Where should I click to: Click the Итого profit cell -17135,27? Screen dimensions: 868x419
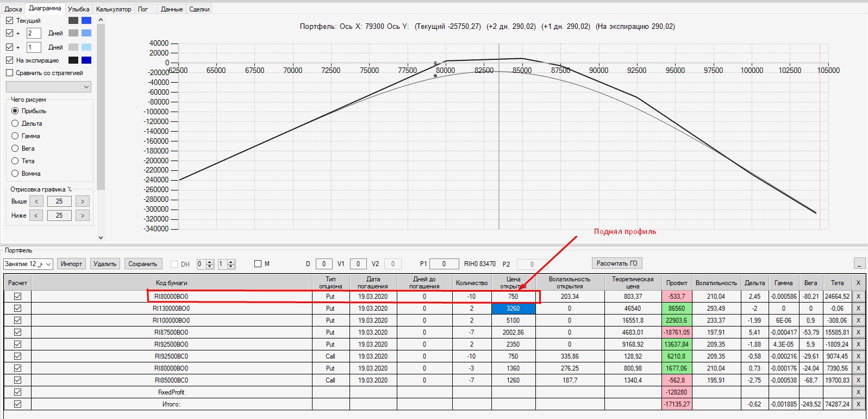pyautogui.click(x=677, y=404)
